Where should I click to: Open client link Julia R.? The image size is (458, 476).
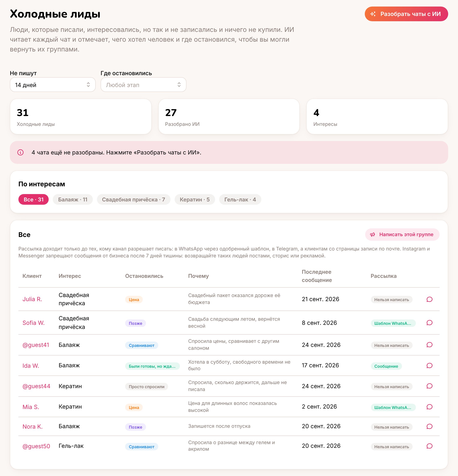coord(32,299)
